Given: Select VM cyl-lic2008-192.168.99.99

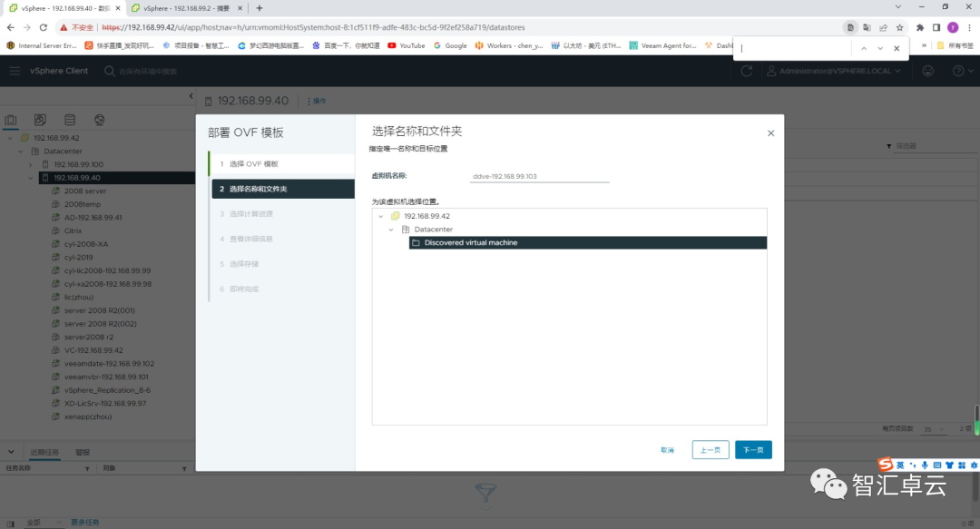Looking at the screenshot, I should coord(107,270).
